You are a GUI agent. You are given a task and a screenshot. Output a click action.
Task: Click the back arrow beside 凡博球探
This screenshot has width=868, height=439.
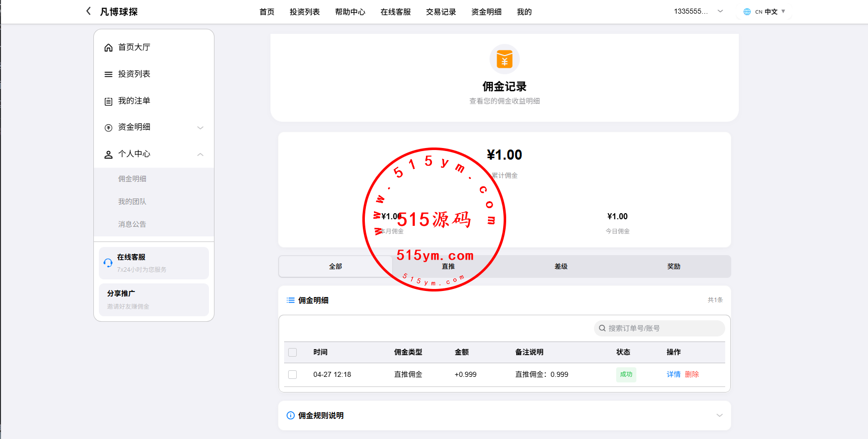point(89,11)
